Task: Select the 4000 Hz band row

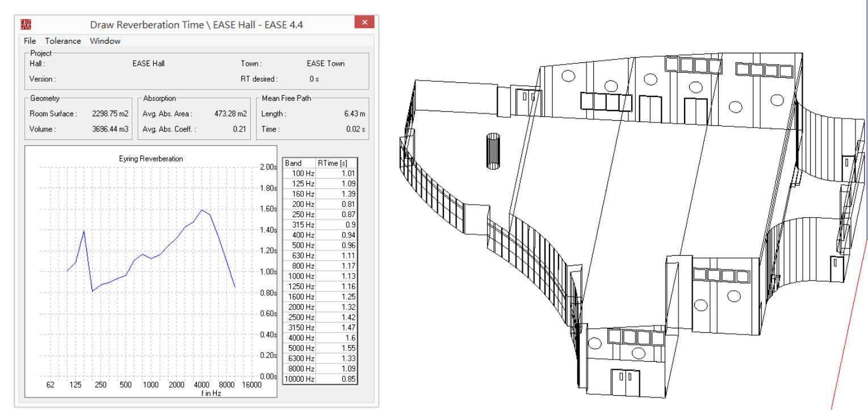Action: [x=320, y=337]
